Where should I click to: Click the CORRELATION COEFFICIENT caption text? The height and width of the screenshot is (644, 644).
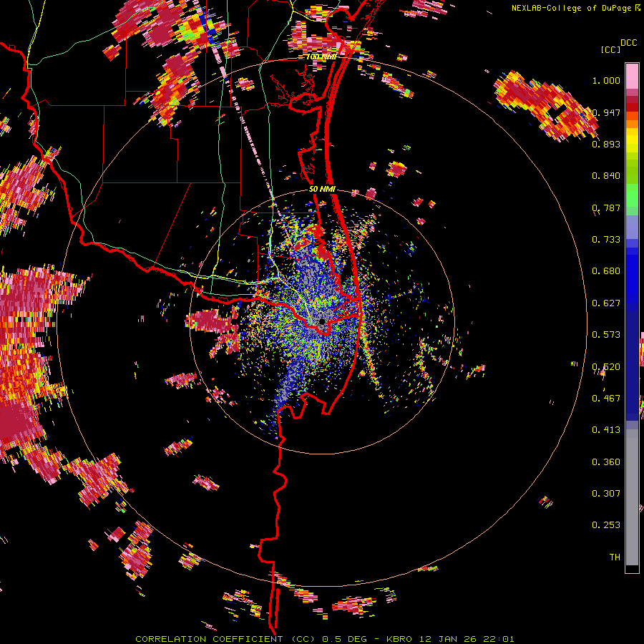[209, 639]
